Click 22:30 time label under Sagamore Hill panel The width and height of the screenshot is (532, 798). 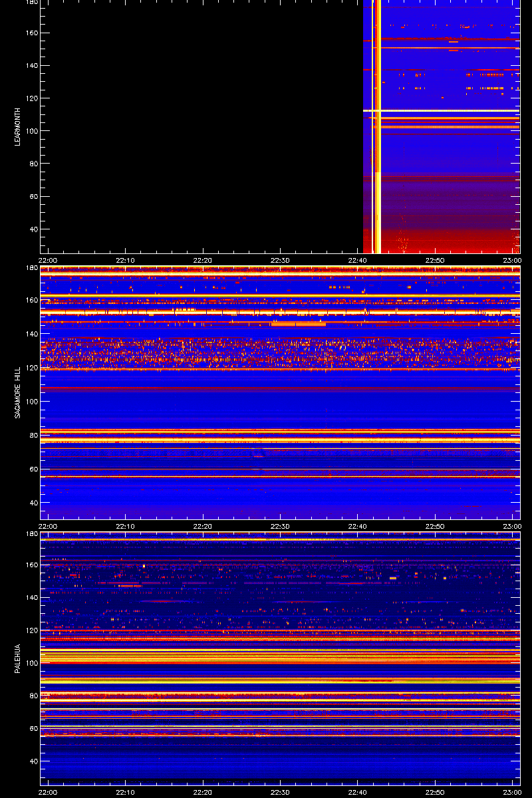pyautogui.click(x=280, y=526)
